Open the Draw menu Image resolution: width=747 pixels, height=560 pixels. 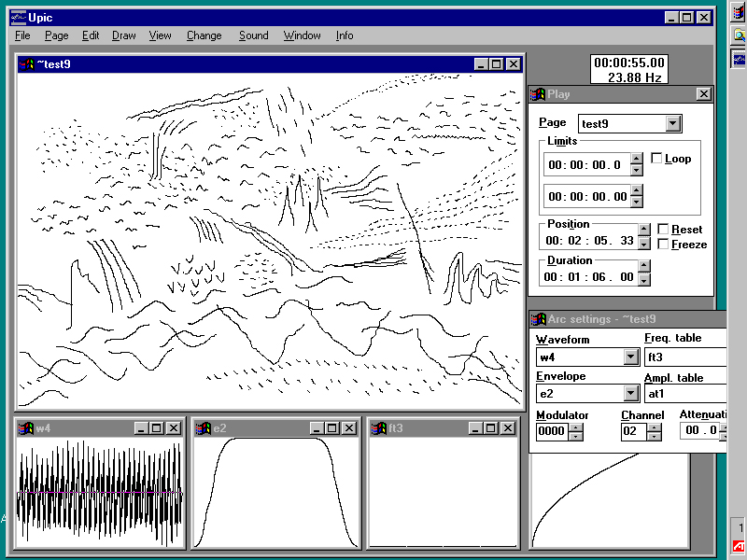(124, 35)
